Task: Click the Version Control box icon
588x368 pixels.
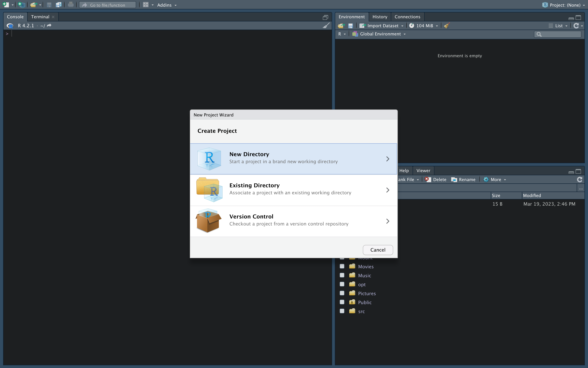Action: pos(208,220)
